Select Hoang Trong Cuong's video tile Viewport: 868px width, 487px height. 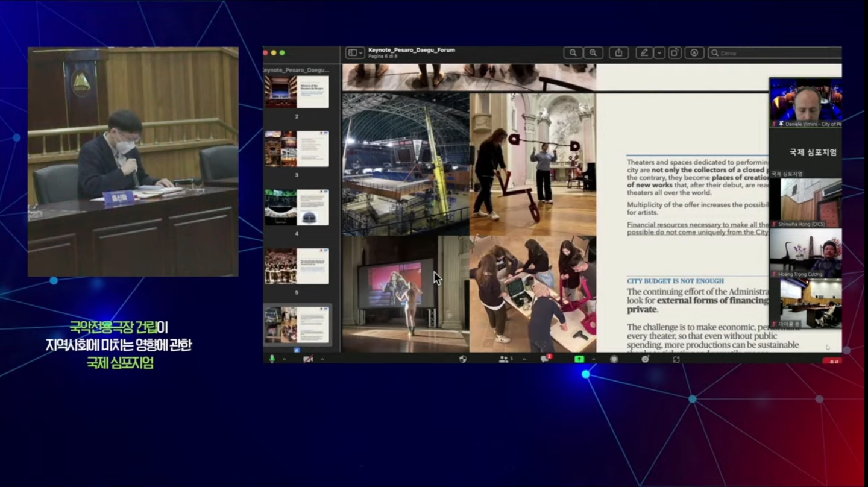[x=805, y=253]
